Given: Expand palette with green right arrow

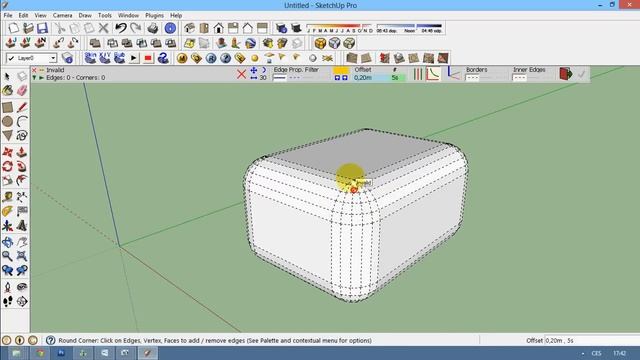Looking at the screenshot, I should [x=41, y=78].
